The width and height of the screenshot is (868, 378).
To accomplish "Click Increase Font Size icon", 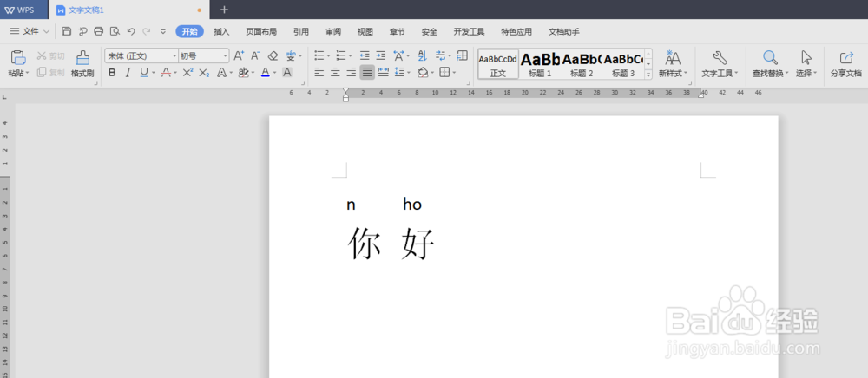I will click(239, 55).
